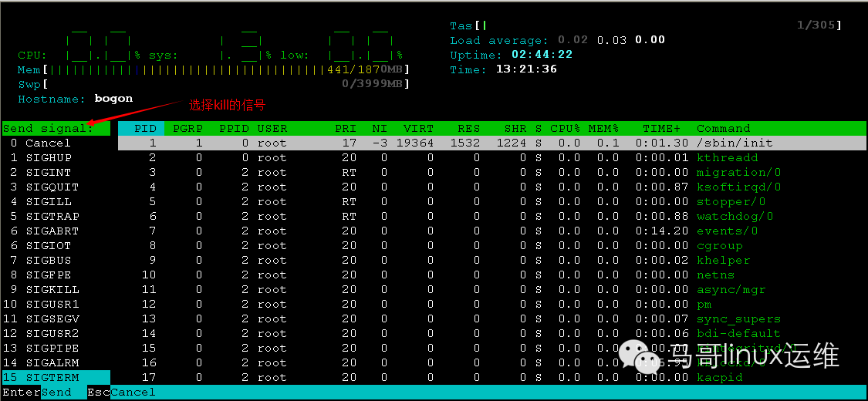Sort processes by RES column

[469, 128]
